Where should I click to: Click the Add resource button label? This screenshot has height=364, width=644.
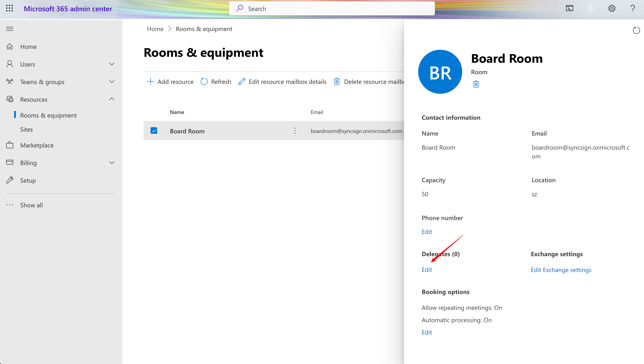click(175, 81)
